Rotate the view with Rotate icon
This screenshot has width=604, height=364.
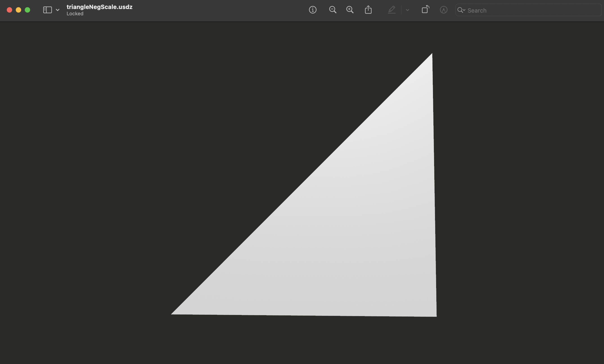[x=425, y=9]
